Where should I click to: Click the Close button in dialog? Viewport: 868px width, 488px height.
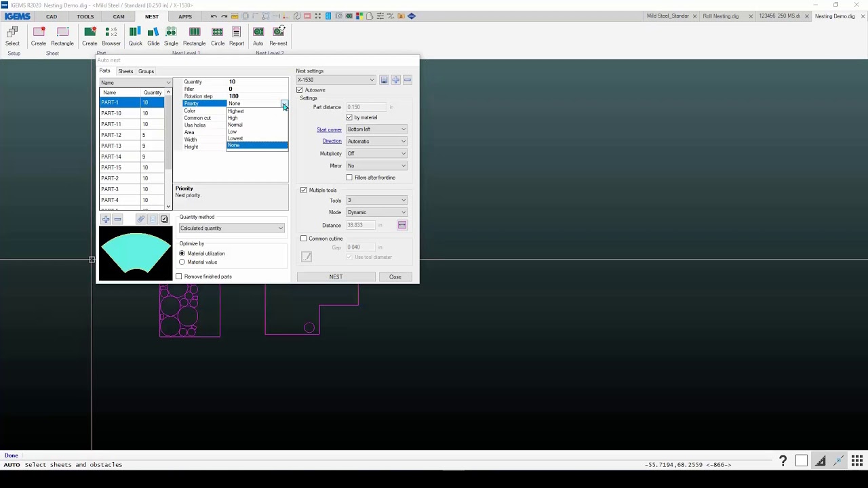[395, 277]
